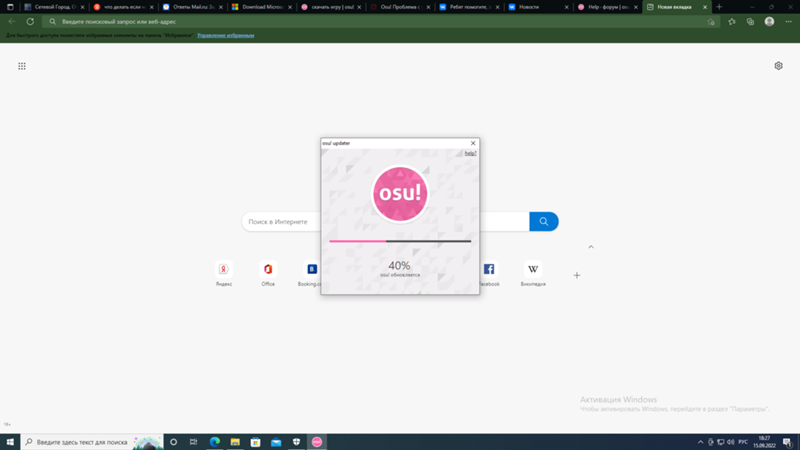Screen dimensions: 800x450
Task: Open Mail app from taskbar
Action: click(276, 442)
